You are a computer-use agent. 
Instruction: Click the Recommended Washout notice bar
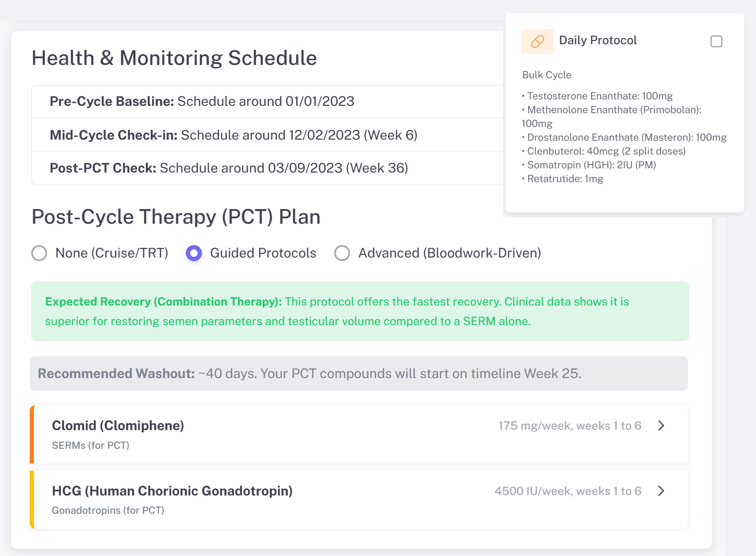tap(358, 374)
